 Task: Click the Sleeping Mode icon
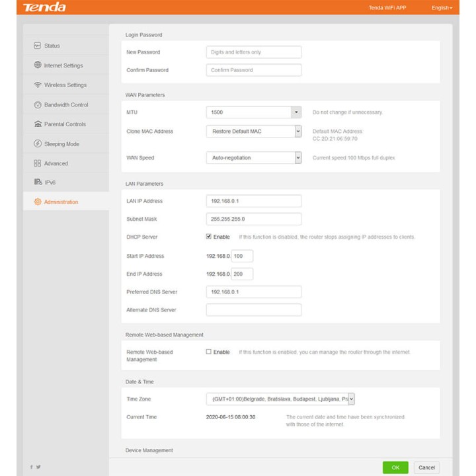coord(38,143)
